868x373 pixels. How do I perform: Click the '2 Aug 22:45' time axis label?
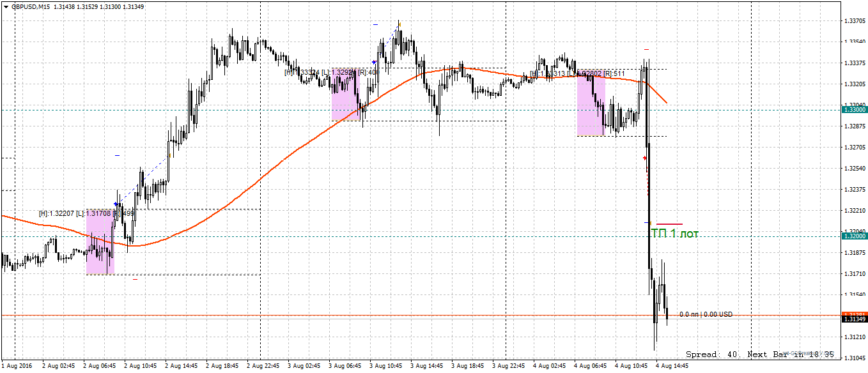[x=263, y=366]
